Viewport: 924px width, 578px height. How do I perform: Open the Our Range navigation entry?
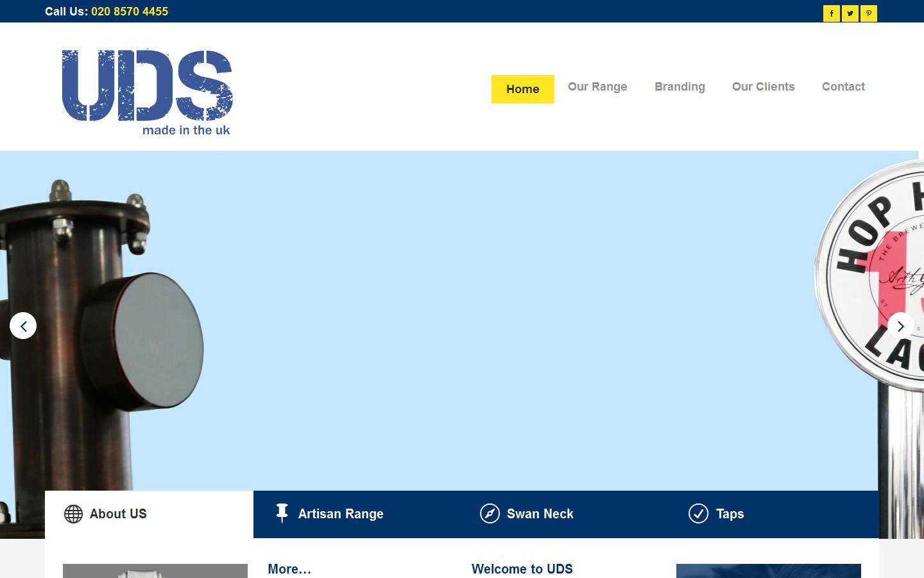[597, 87]
